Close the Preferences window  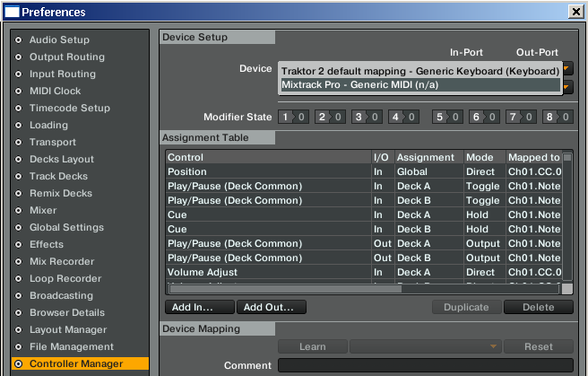576,12
